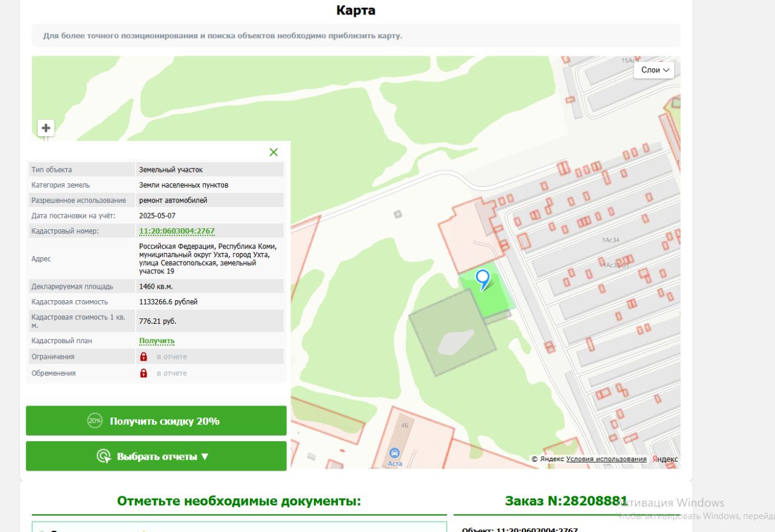Select cadastral value 1133266.6 рублей
The height and width of the screenshot is (532, 775).
coord(168,301)
